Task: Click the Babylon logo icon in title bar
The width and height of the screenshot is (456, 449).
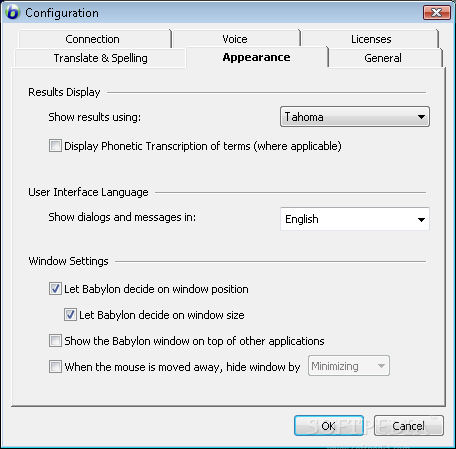Action: coord(13,13)
